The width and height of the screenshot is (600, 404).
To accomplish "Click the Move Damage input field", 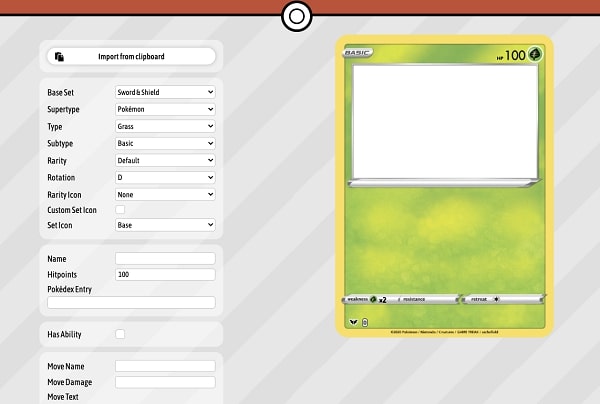I will (x=165, y=382).
